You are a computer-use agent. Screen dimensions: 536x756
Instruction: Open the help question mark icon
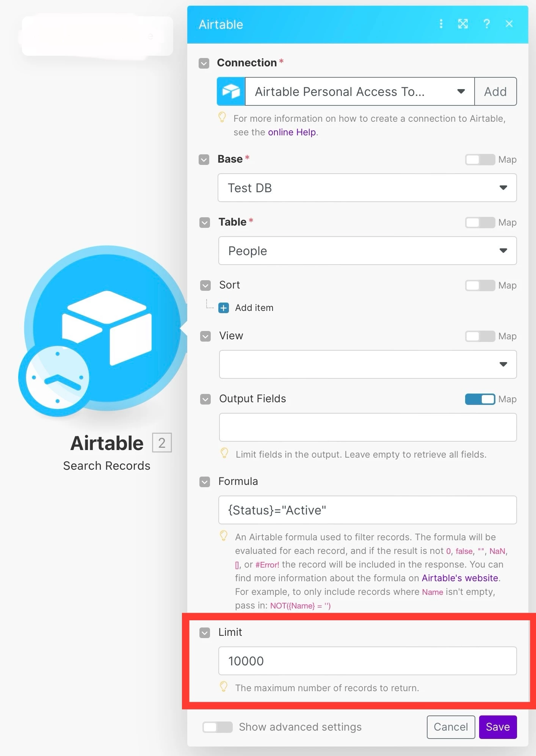click(x=487, y=24)
